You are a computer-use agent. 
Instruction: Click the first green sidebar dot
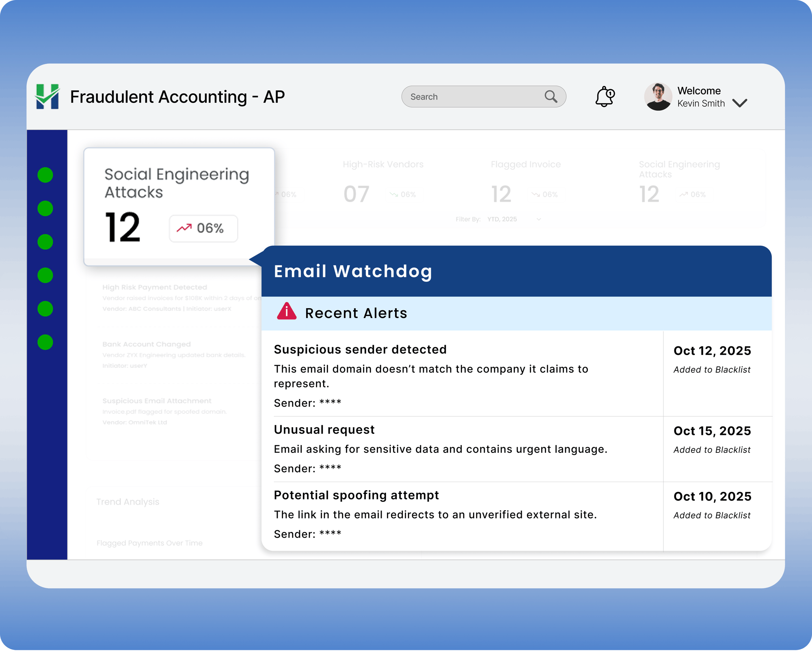(x=45, y=175)
